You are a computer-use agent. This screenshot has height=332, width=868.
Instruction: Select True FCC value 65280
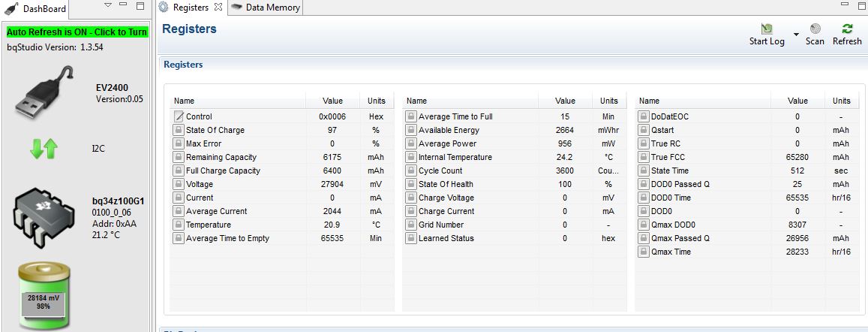797,157
